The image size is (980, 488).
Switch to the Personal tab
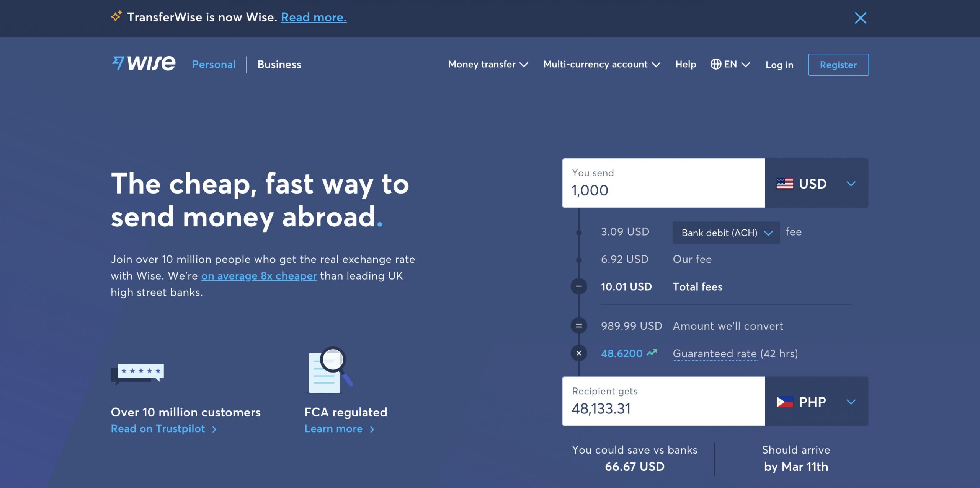(212, 64)
